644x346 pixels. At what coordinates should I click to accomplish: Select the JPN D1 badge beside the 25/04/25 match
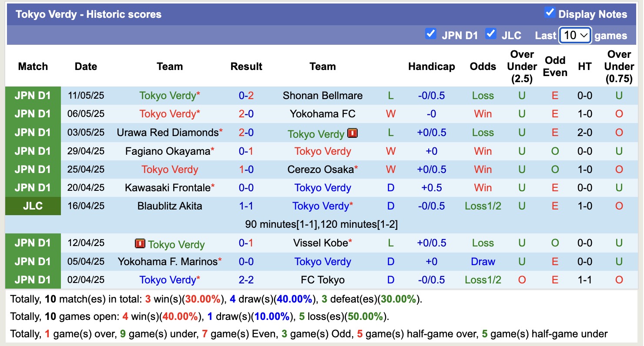(x=33, y=169)
